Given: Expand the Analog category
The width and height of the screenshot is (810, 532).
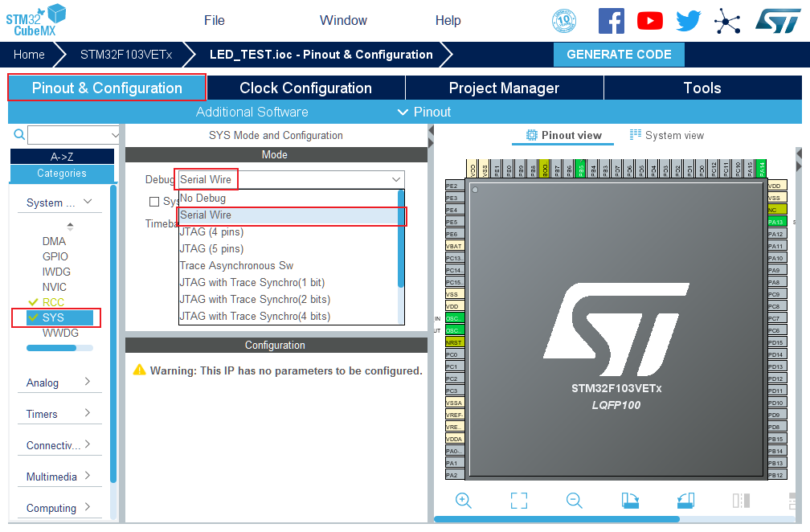Looking at the screenshot, I should tap(88, 382).
